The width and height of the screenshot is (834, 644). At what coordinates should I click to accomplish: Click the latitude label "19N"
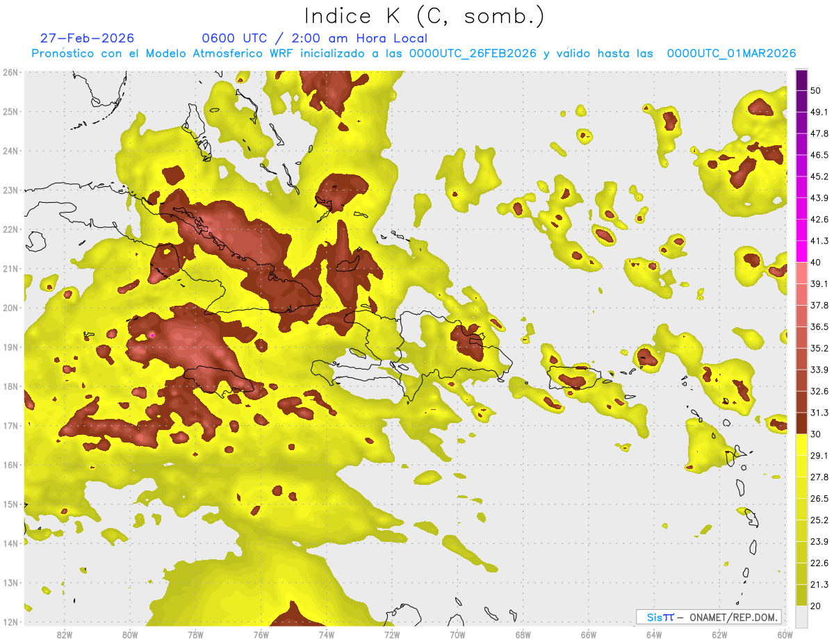(10, 347)
